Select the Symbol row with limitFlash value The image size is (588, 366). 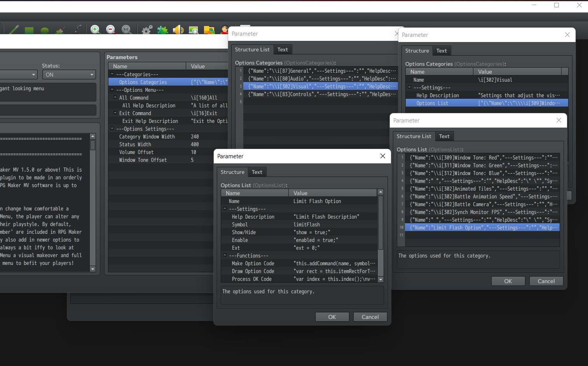[299, 224]
